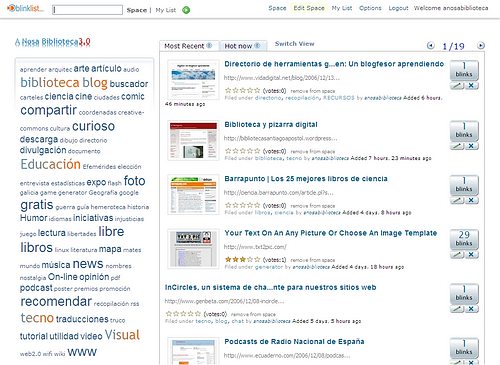The width and height of the screenshot is (500, 365).
Task: Click the edit pencil icon for Directorio de herramientas
Action: coord(457,86)
